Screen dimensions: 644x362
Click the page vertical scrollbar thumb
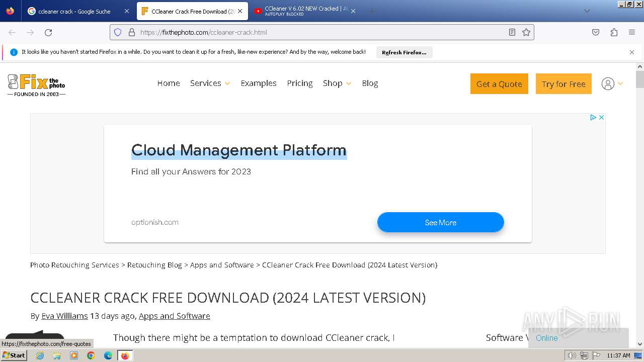pyautogui.click(x=640, y=79)
